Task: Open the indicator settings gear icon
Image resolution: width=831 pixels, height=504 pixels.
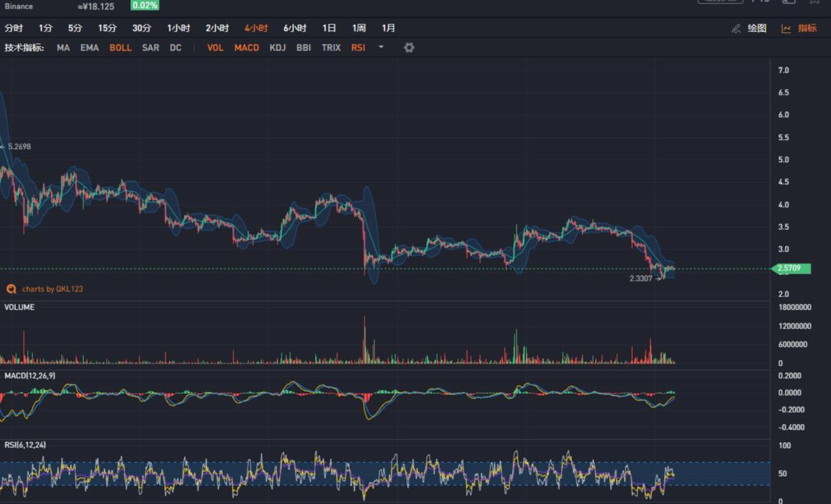Action: [x=409, y=48]
